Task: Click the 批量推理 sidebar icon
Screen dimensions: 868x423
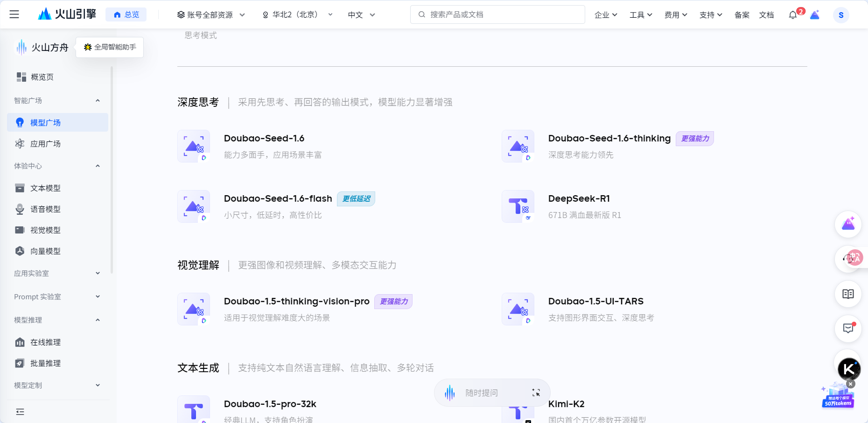Action: coord(20,363)
